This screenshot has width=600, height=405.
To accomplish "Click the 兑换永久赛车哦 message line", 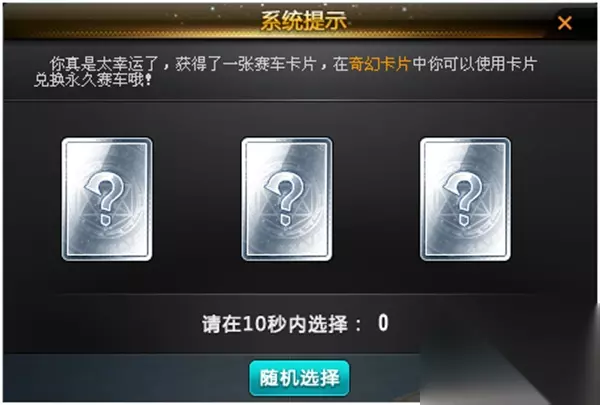I will coord(93,80).
